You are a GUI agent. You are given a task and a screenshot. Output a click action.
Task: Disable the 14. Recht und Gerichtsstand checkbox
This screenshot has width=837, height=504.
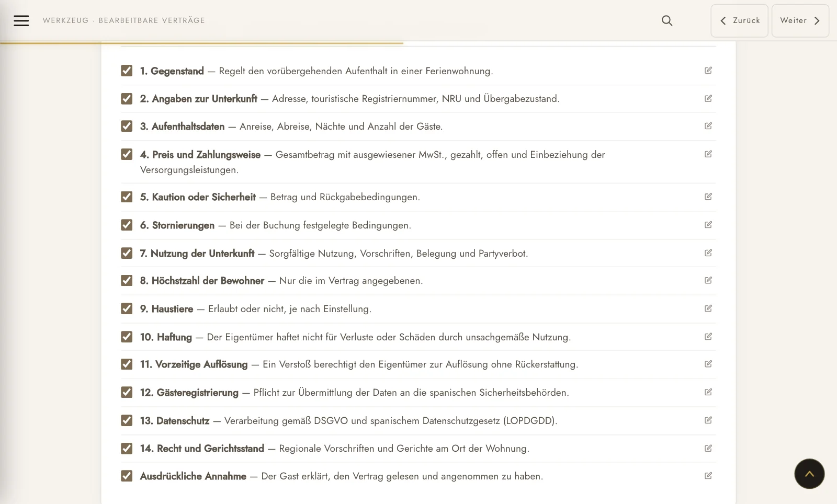(127, 449)
